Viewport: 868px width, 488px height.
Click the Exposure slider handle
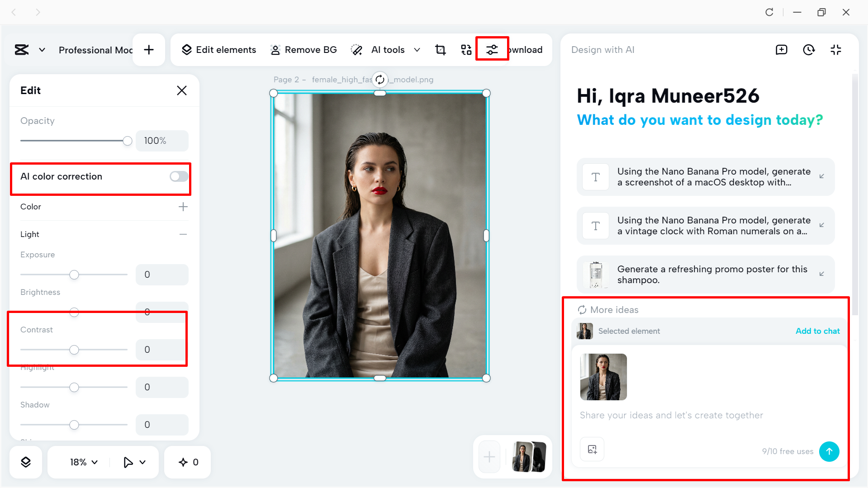point(74,275)
